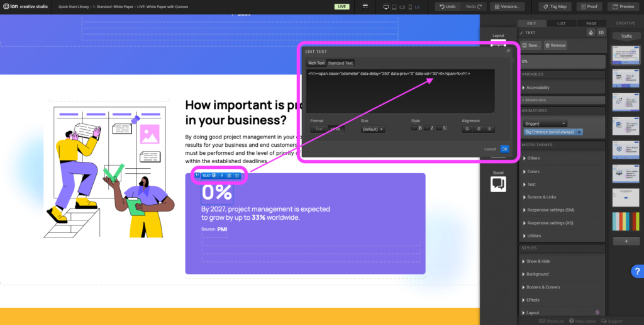This screenshot has height=325, width=644.
Task: Toggle the Underline style checkbox
Action: point(439,128)
